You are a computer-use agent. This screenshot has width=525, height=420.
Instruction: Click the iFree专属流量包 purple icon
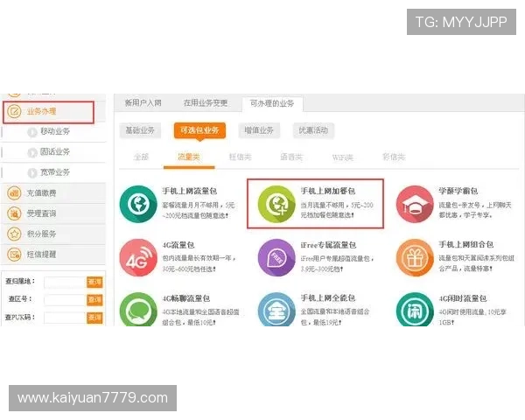tap(276, 257)
